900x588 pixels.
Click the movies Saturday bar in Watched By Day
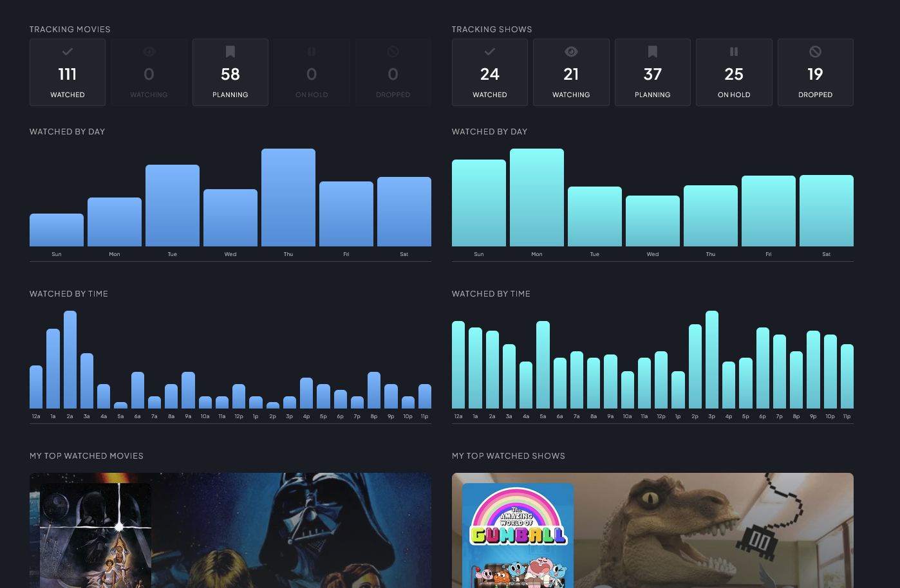click(404, 212)
